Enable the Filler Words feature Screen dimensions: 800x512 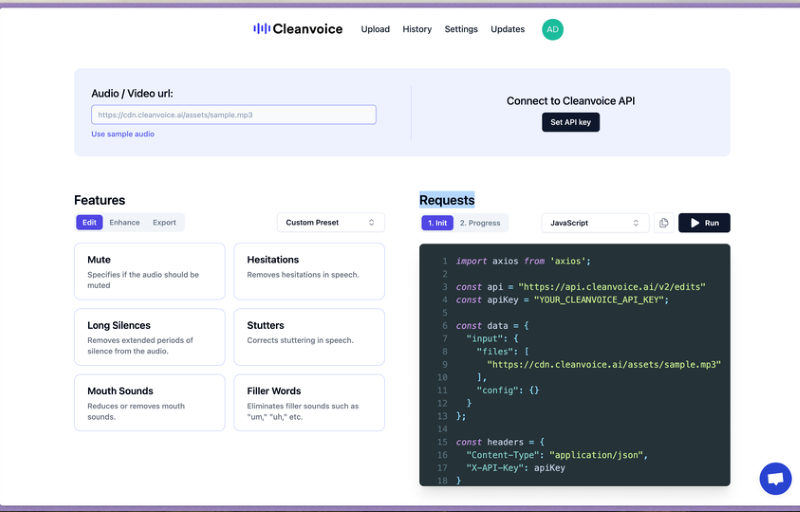tap(309, 403)
